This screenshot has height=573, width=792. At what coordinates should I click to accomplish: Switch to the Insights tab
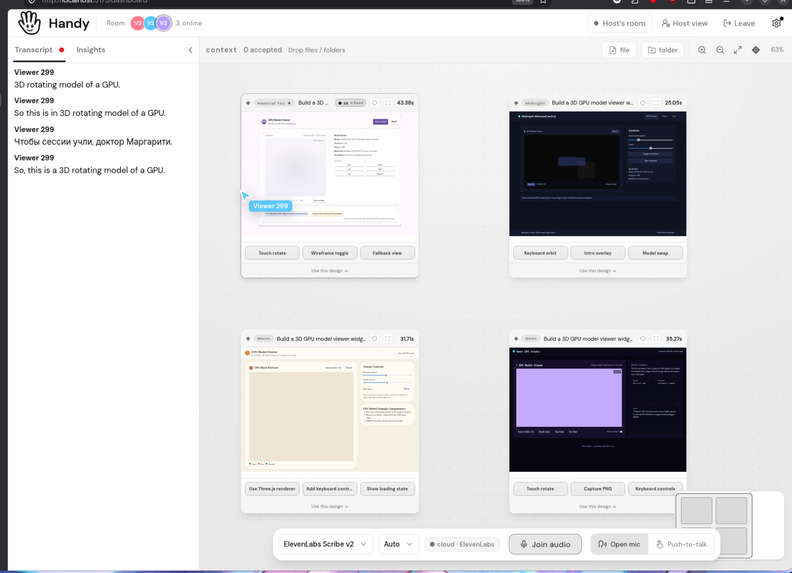pos(91,50)
